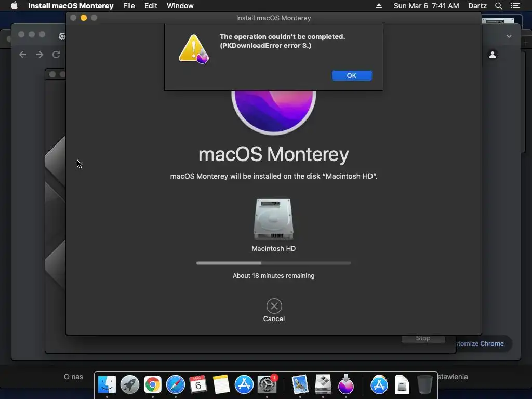This screenshot has width=532, height=399.
Task: Click the warning icon in the error dialog
Action: (x=194, y=49)
